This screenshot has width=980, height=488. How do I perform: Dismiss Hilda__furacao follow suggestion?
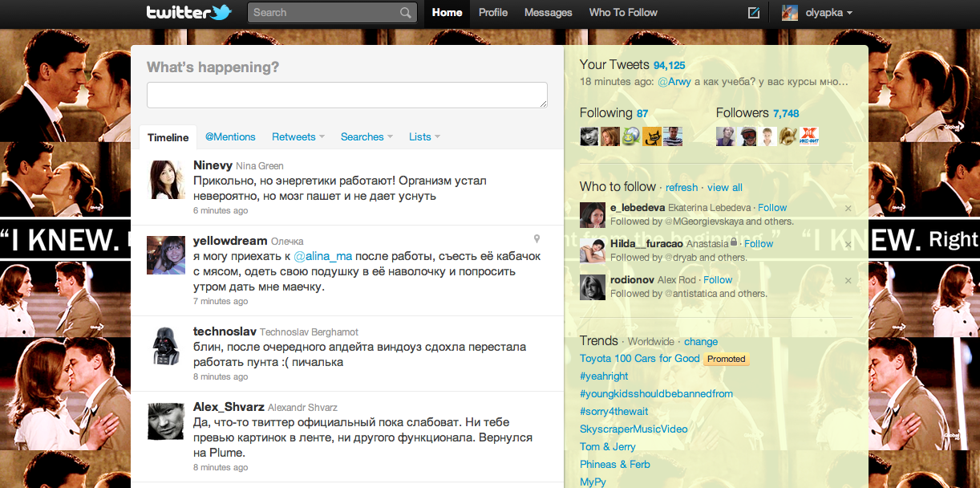(848, 245)
